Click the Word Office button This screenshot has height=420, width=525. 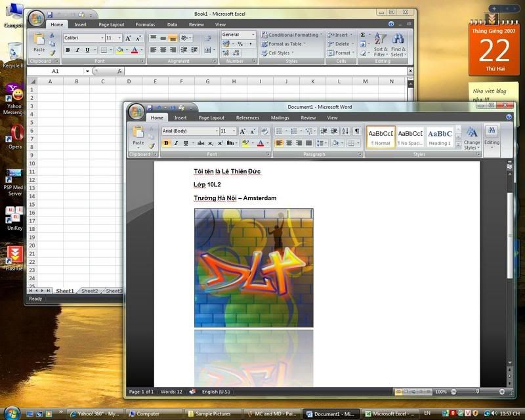pyautogui.click(x=136, y=111)
